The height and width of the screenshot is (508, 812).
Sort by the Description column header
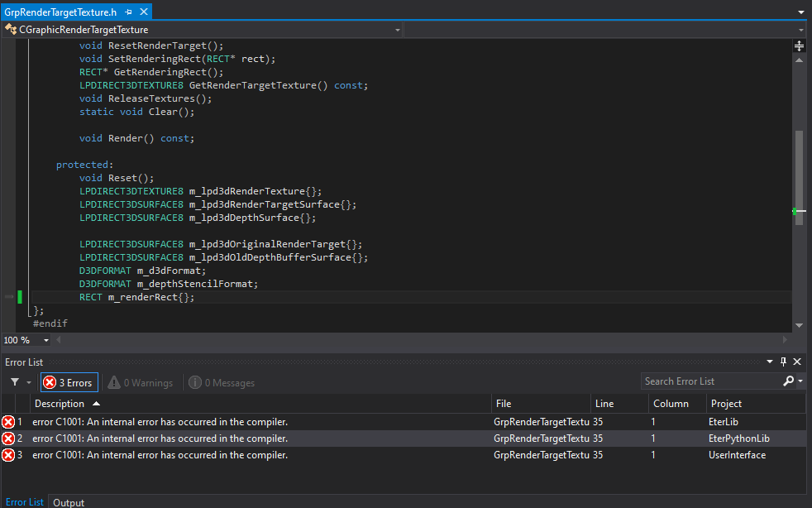point(262,403)
